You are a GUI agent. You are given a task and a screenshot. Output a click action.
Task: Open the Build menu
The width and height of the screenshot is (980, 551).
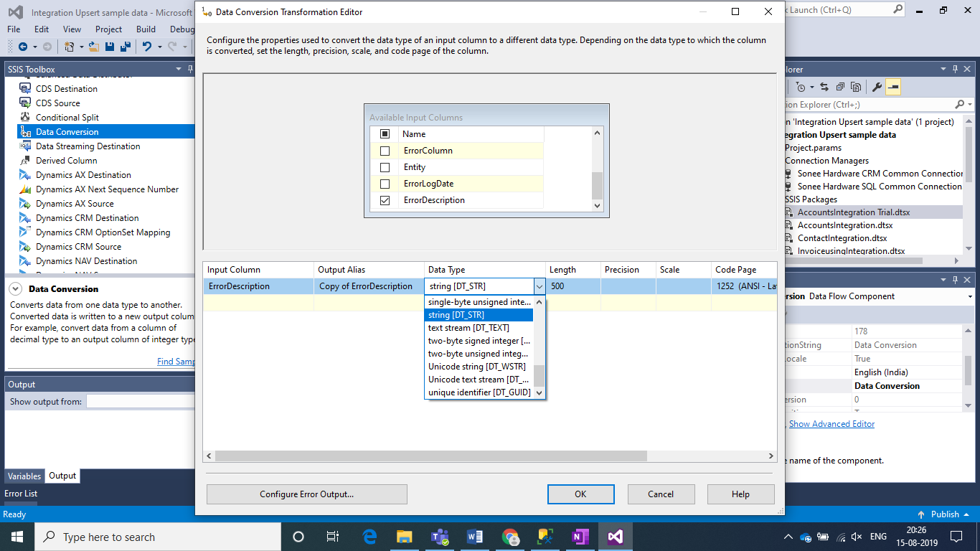coord(146,29)
